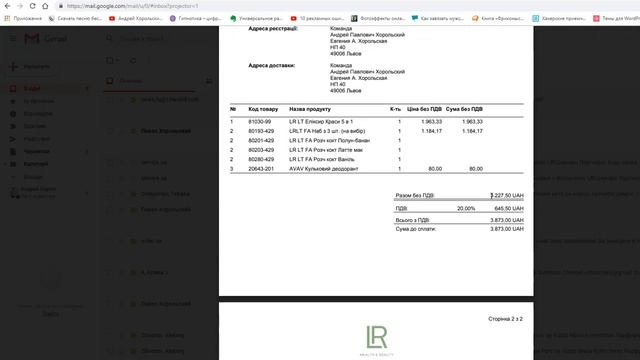
Task: Open the 'Как завязать нужс...' bookmark
Action: point(438,18)
